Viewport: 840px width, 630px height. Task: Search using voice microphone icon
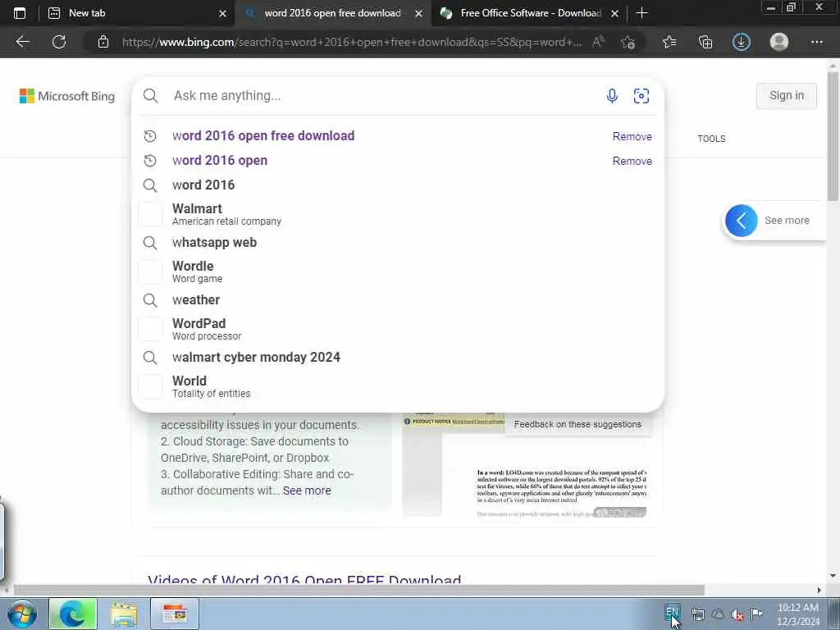(612, 96)
